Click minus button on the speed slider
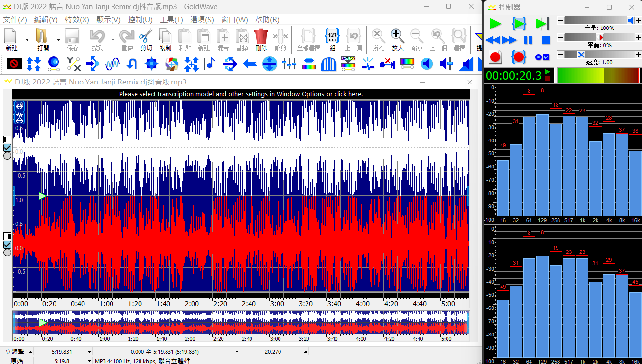This screenshot has width=642, height=364. coord(560,55)
